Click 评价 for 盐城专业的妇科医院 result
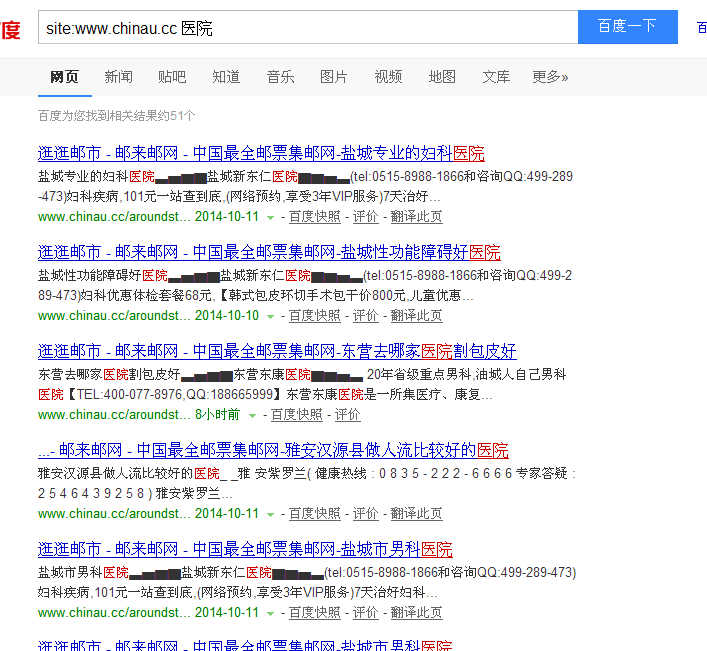Viewport: 707px width, 651px height. click(x=365, y=217)
